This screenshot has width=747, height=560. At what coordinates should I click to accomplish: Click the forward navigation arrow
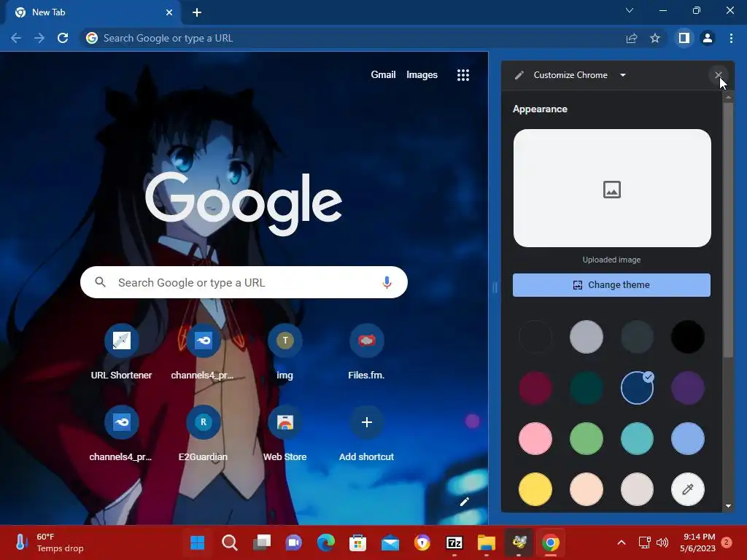39,38
